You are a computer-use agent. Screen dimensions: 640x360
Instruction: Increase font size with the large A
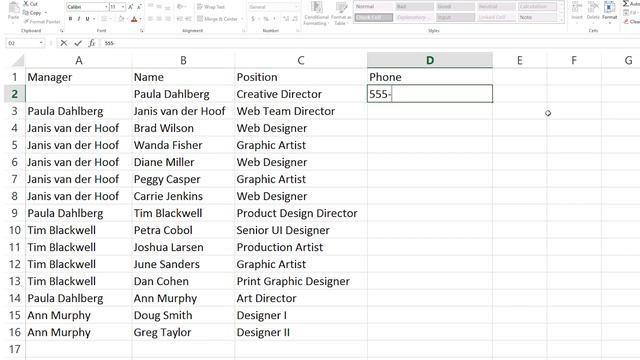131,7
